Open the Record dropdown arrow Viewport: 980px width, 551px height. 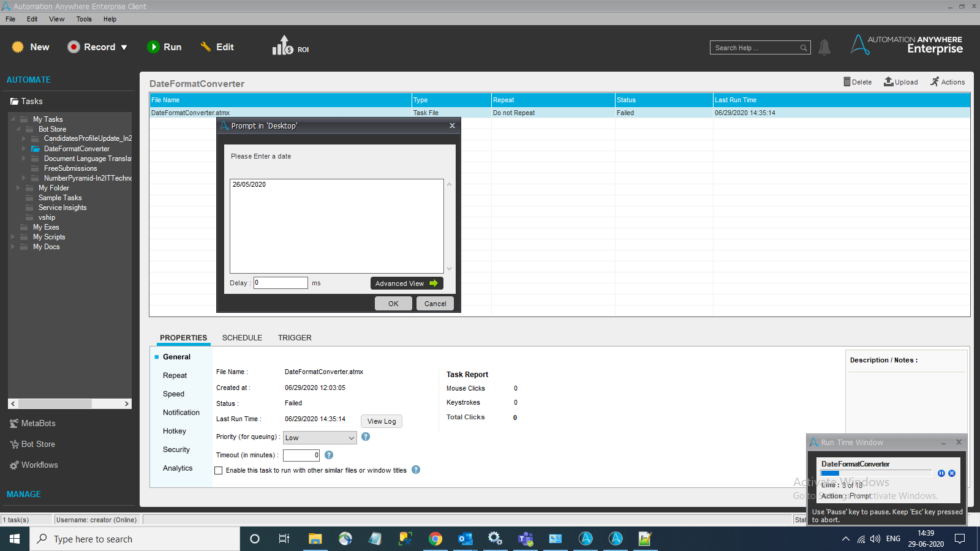point(124,47)
